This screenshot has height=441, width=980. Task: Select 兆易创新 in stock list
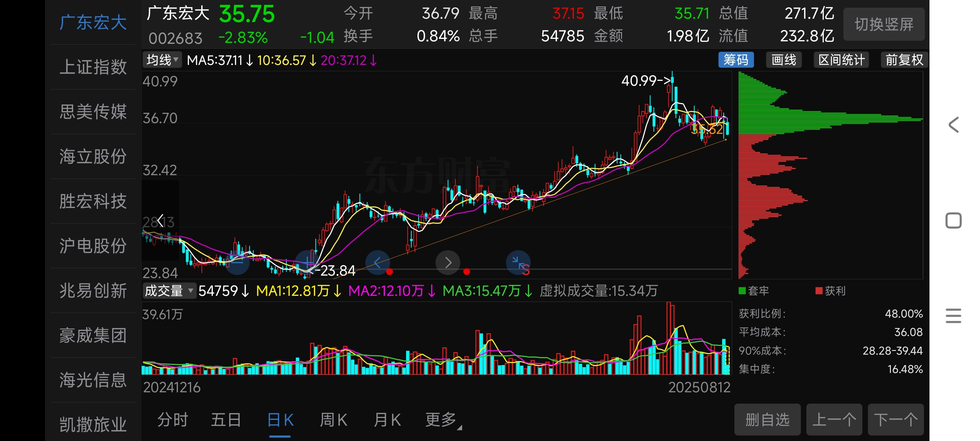point(93,291)
